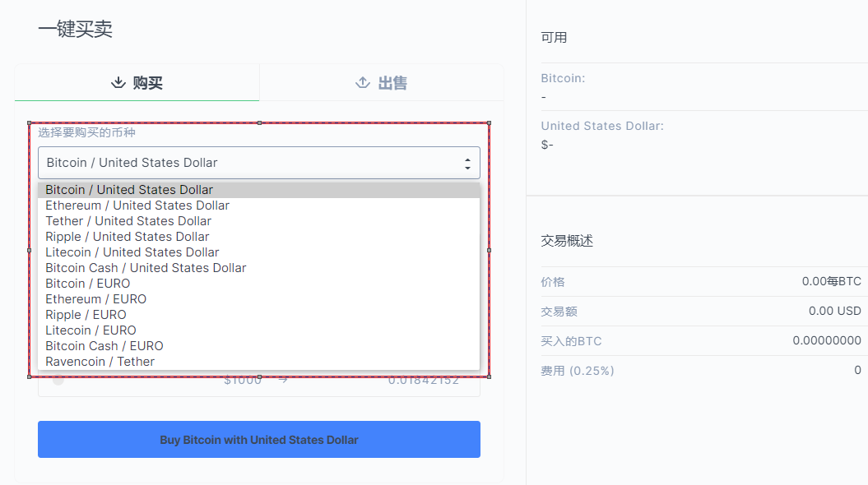Screen dimensions: 868x485
Task: Click the upload arrow icon beside 出售
Action: (x=363, y=83)
